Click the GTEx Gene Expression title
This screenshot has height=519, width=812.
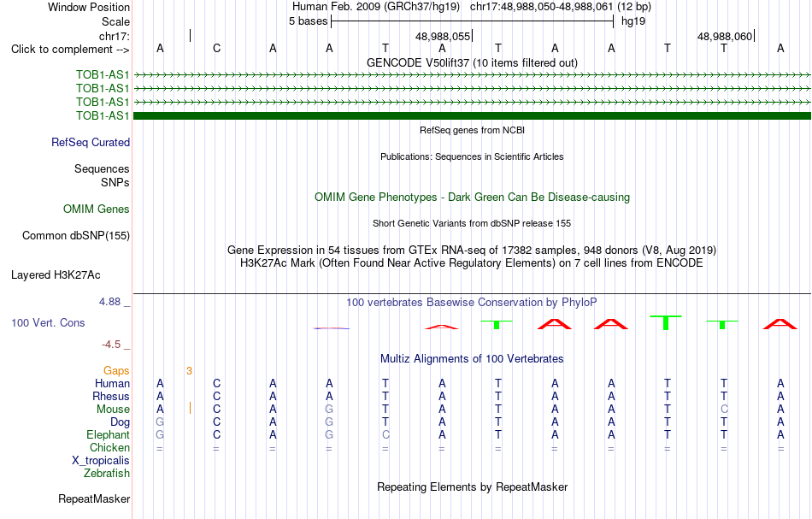tap(472, 251)
